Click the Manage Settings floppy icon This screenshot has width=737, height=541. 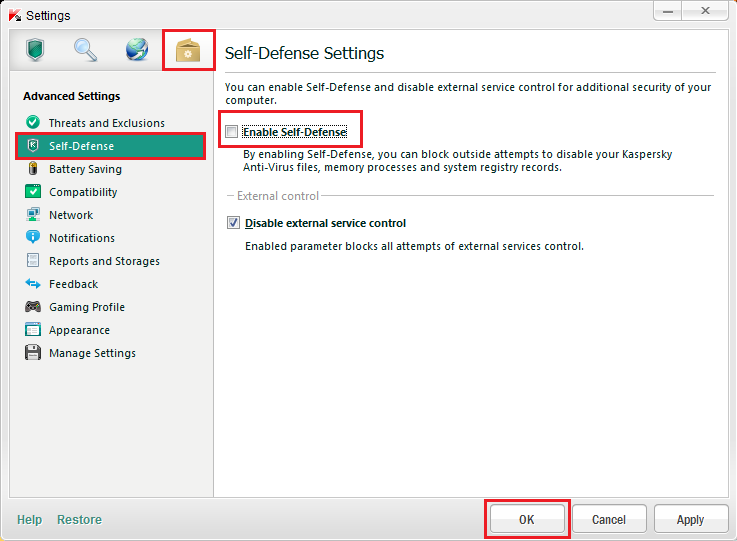pyautogui.click(x=33, y=353)
